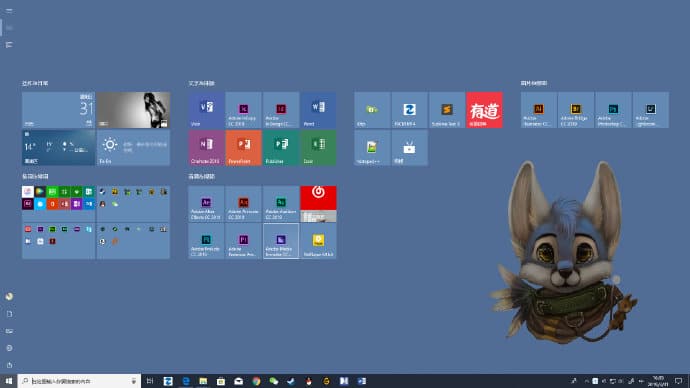Launch Word from the Start tiles
The height and width of the screenshot is (388, 690).
(x=318, y=110)
